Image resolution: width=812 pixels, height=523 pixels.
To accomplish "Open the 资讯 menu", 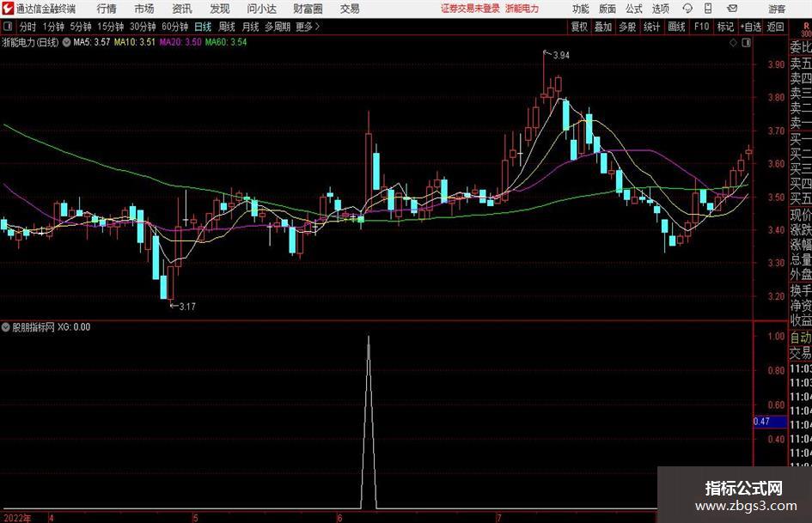I will pyautogui.click(x=182, y=9).
